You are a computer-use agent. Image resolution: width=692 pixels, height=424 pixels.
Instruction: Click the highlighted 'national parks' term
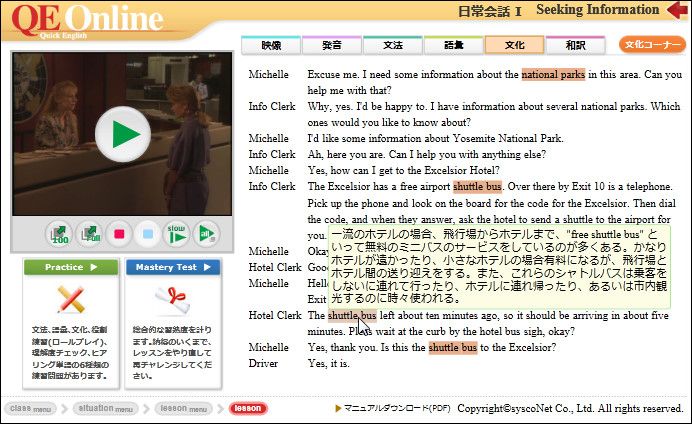click(553, 74)
